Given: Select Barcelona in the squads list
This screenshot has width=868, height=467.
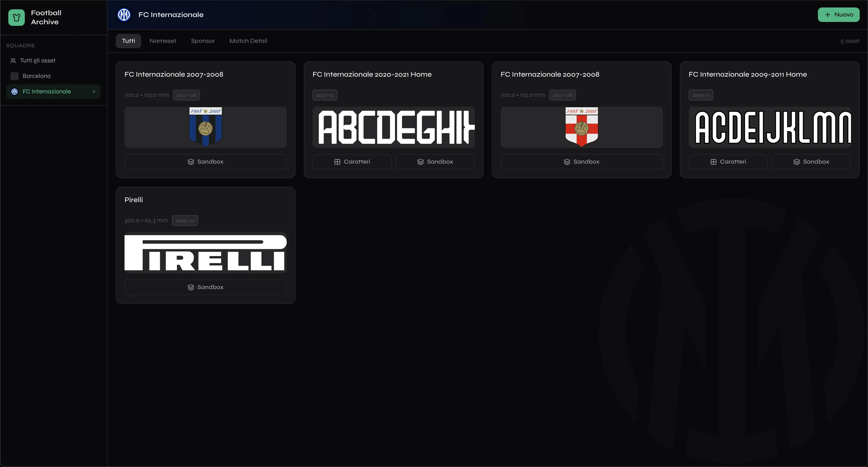Looking at the screenshot, I should (x=53, y=76).
